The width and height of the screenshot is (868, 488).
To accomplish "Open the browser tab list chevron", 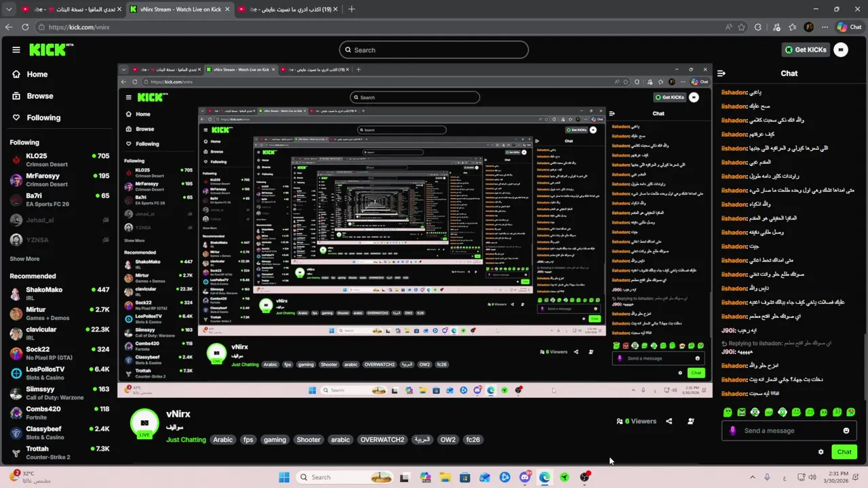I will [x=9, y=9].
